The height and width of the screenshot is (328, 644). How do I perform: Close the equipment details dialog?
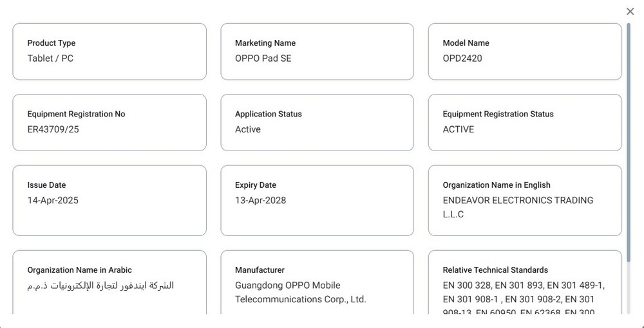pos(630,12)
